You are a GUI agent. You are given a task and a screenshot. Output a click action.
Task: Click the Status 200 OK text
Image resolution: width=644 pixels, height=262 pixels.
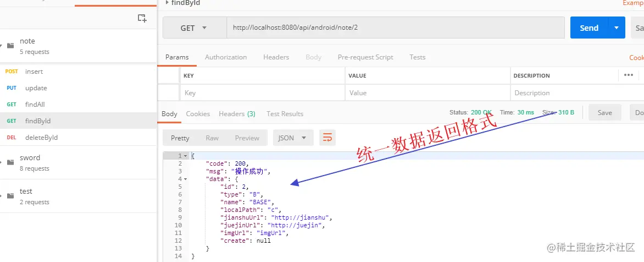pyautogui.click(x=471, y=112)
